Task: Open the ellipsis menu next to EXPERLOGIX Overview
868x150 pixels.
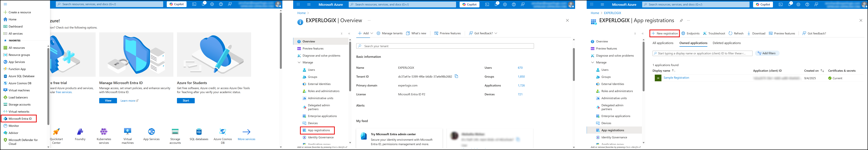Action: point(369,21)
